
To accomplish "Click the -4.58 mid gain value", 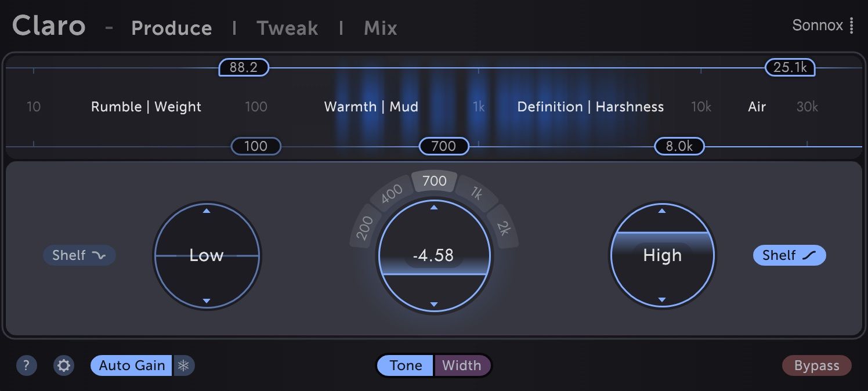I will [x=434, y=256].
